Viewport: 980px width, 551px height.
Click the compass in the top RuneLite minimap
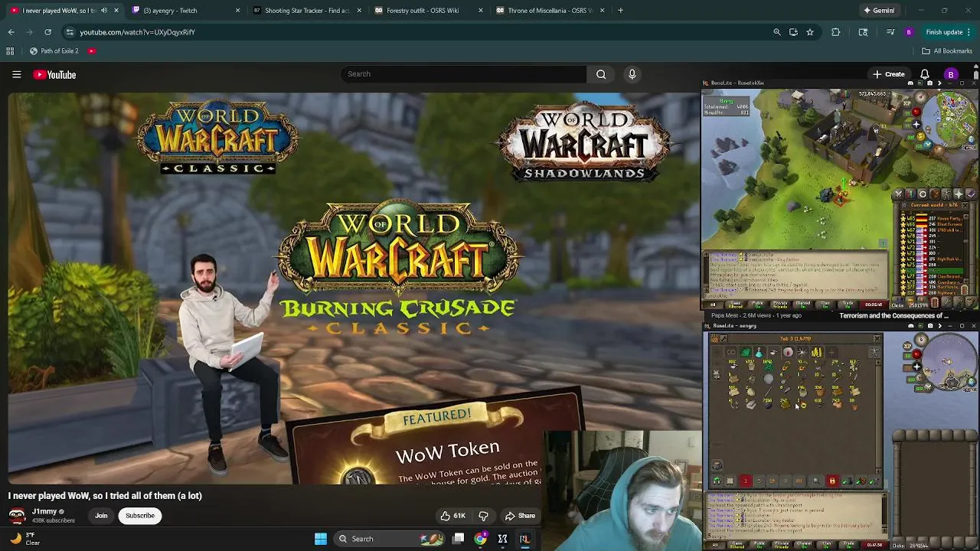(921, 96)
